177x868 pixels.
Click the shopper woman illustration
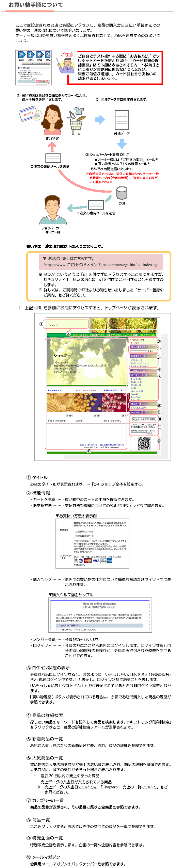click(x=52, y=119)
